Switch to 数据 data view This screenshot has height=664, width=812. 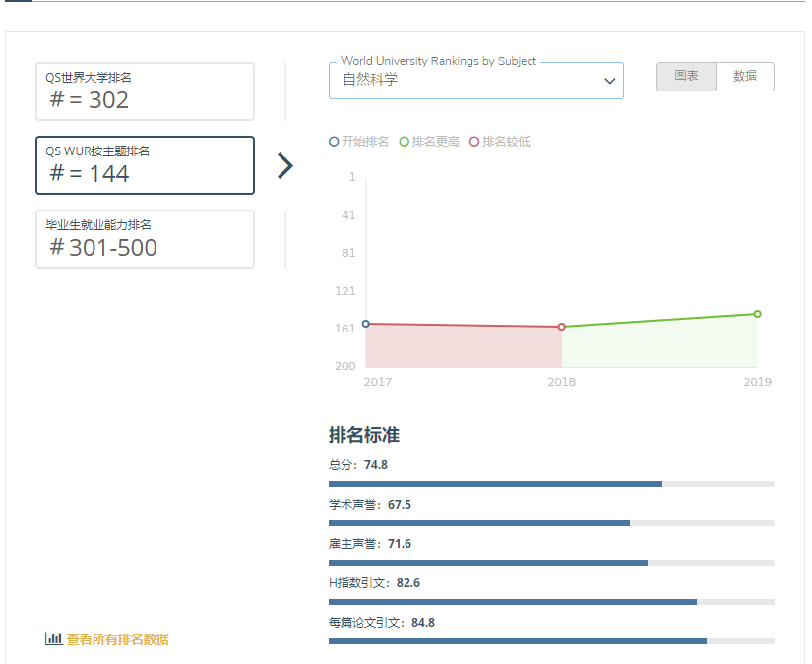pos(745,77)
